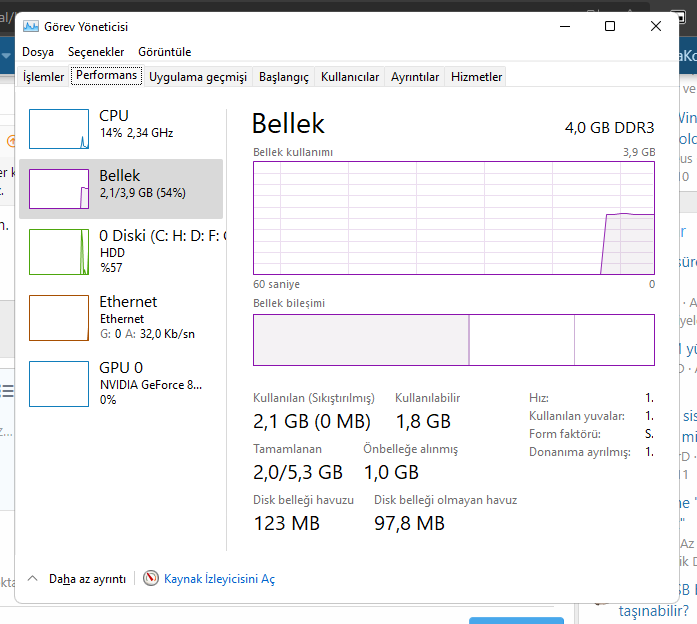
Task: Switch to the İşlemler tab
Action: [44, 77]
